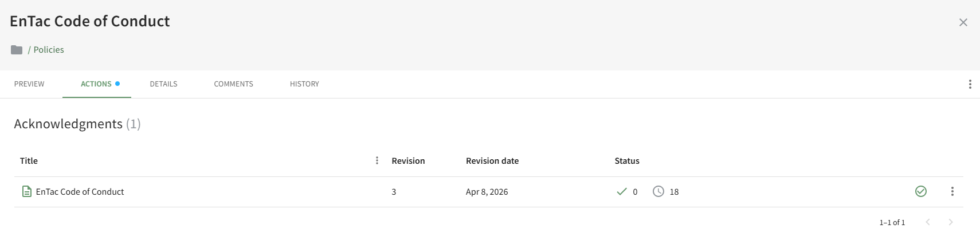Go to the Comments tab
The width and height of the screenshot is (980, 252).
click(x=233, y=84)
